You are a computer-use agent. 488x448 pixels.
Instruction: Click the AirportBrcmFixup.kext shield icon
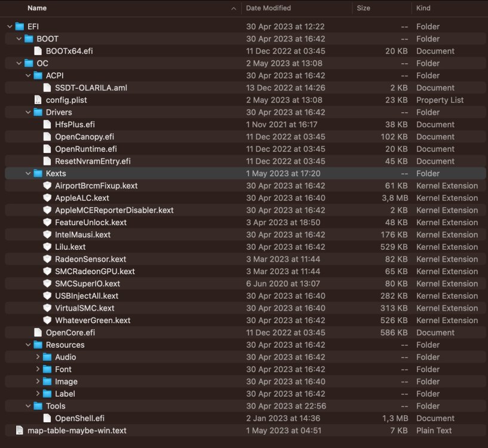47,186
